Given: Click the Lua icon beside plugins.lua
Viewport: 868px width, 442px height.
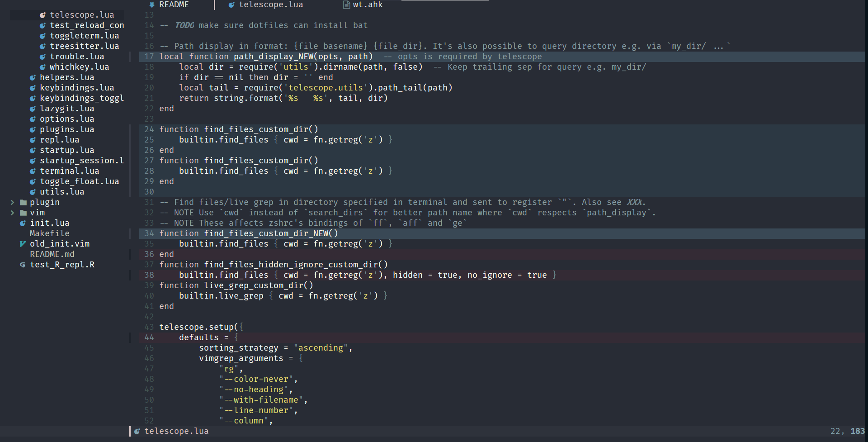Looking at the screenshot, I should (x=33, y=129).
